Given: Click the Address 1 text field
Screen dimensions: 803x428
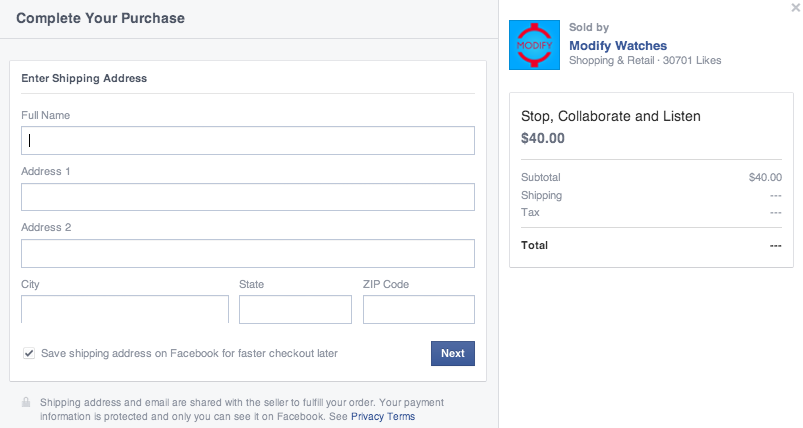Looking at the screenshot, I should 248,197.
